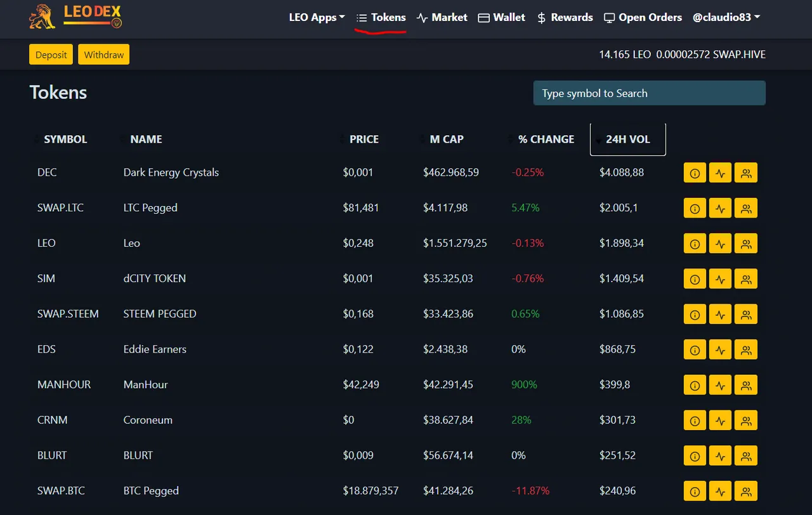
Task: Open market chart icon in MANHOUR row
Action: coord(720,385)
